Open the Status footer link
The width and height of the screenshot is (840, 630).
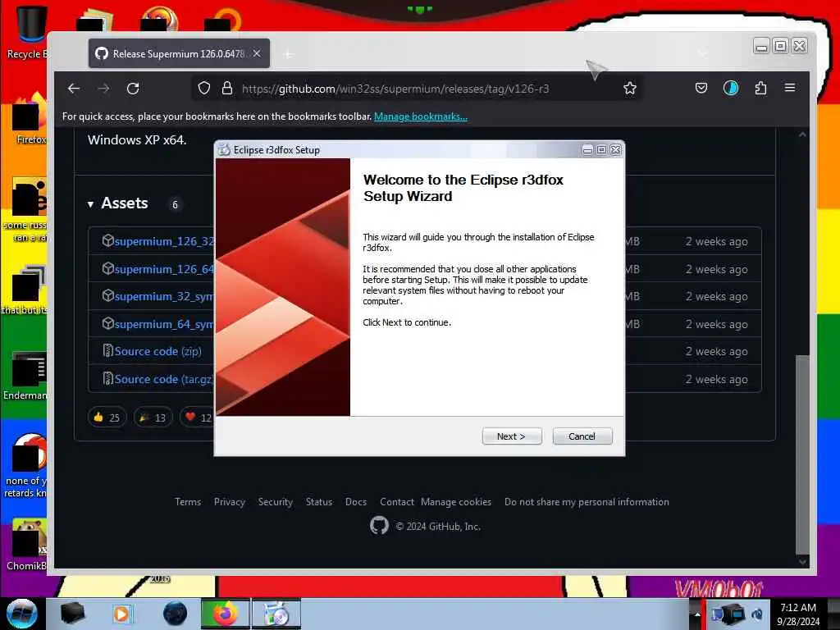319,502
